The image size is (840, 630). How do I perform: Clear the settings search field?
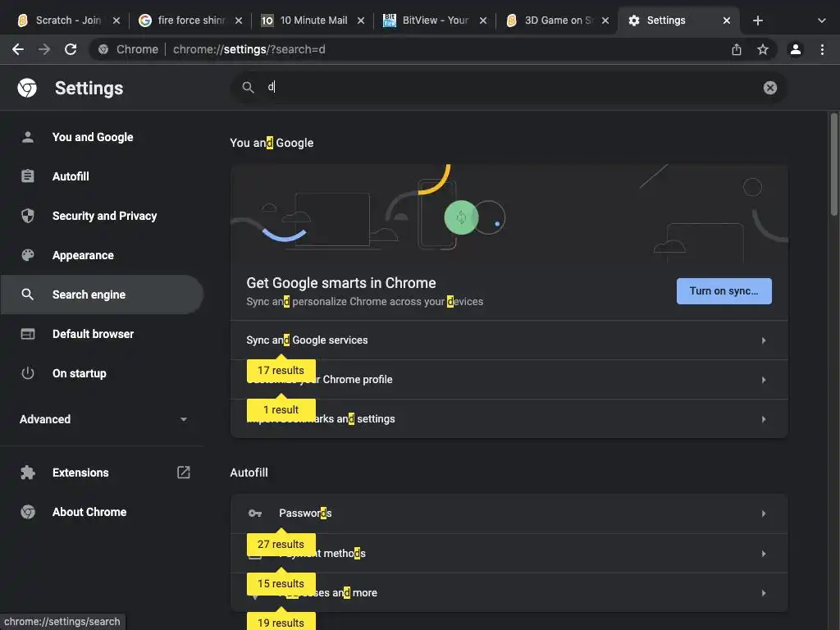[769, 88]
